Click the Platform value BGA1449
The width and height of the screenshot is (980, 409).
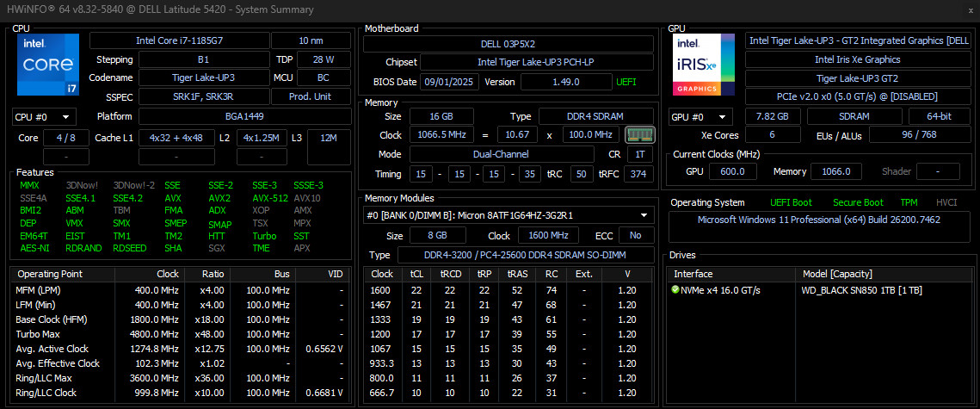243,116
